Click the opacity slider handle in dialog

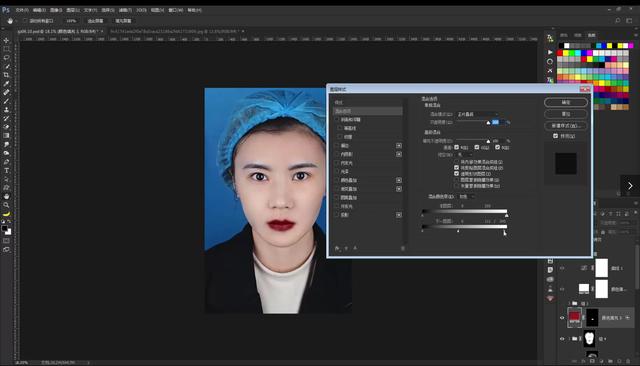click(488, 123)
